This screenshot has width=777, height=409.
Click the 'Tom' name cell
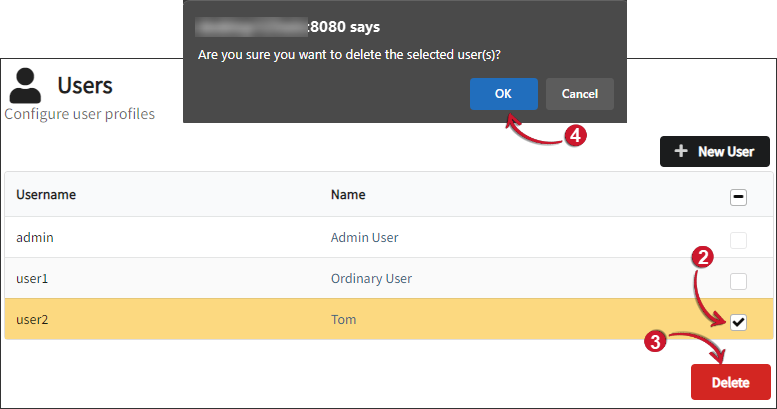click(x=343, y=320)
